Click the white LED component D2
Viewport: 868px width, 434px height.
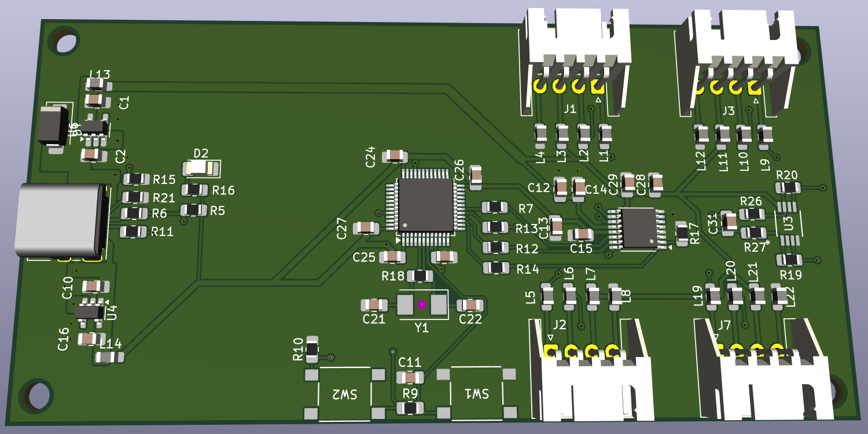201,168
